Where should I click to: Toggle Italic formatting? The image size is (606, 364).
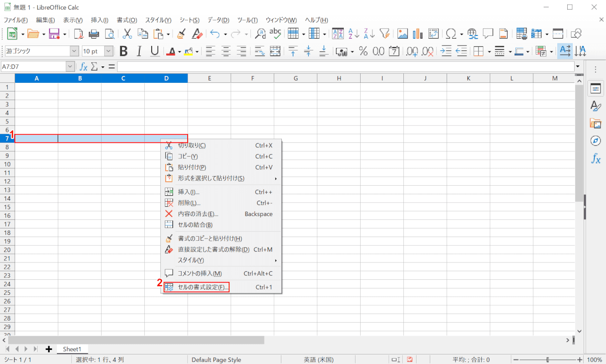(x=139, y=51)
